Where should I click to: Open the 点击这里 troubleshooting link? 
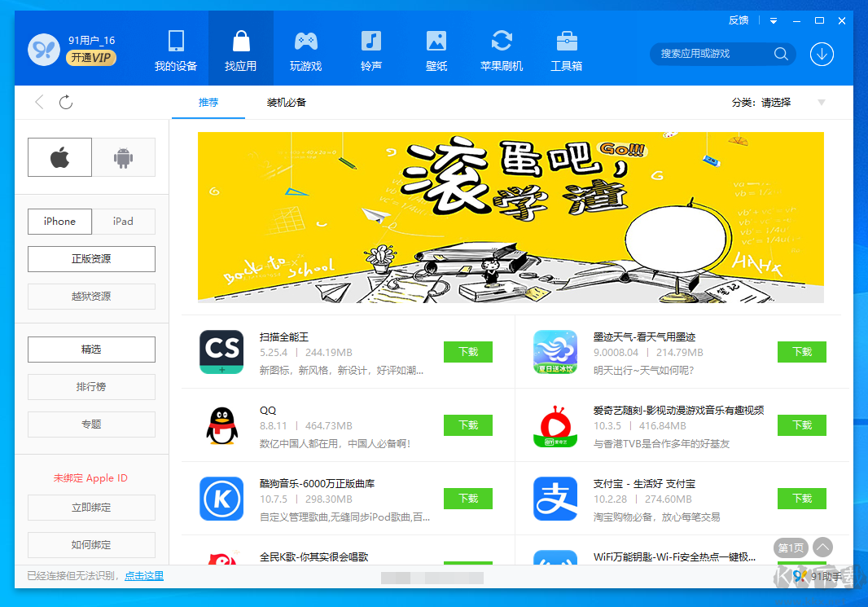pyautogui.click(x=143, y=575)
